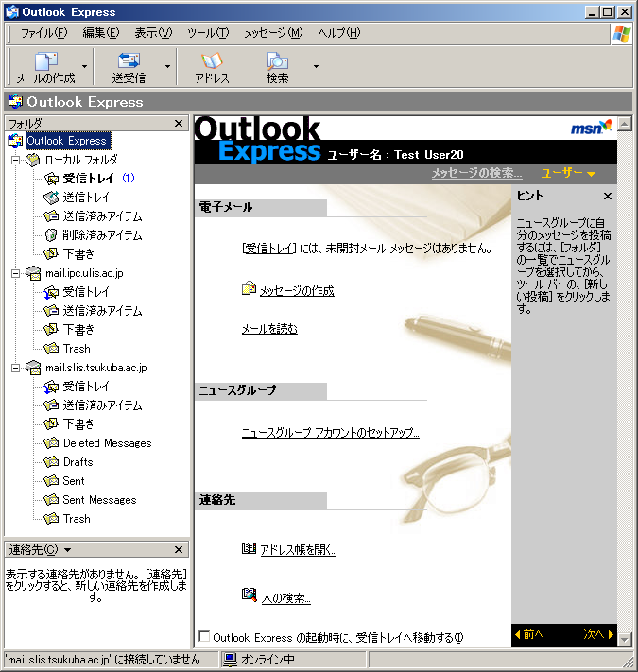Screen dimensions: 638x672
Task: Open メールの作成 stationery dropdown arrow
Action: pos(84,66)
